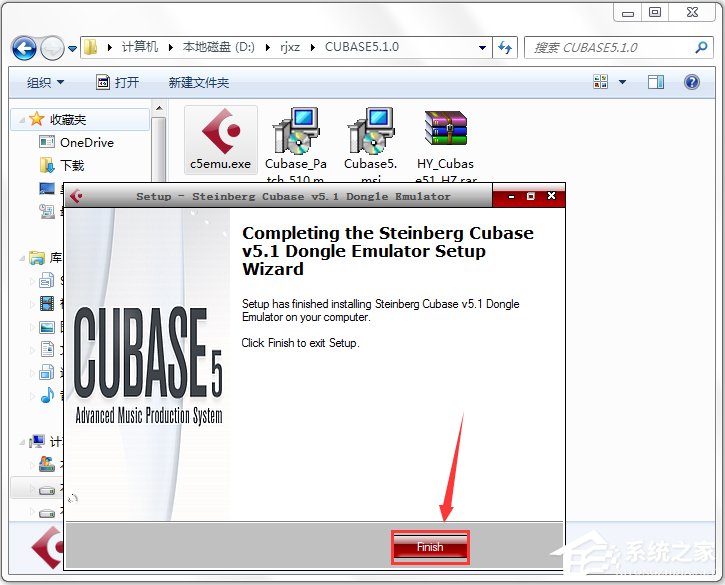Close the Dongle Emulator setup window

tap(551, 196)
